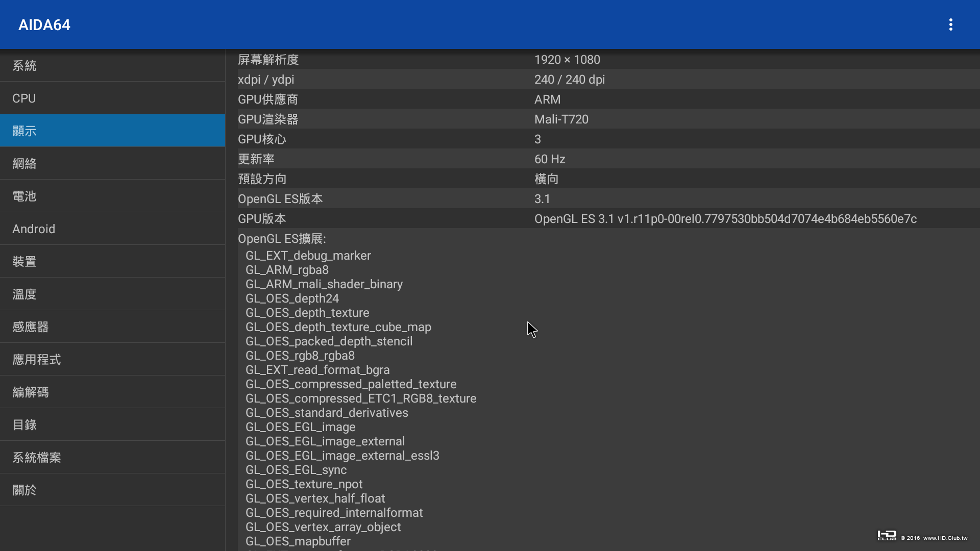Select the GL_OES_texture_npot extension
Viewport: 980px width, 551px height.
tap(304, 484)
